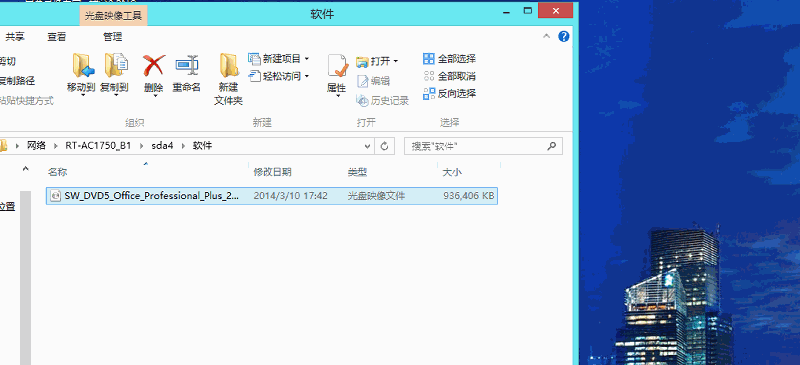The width and height of the screenshot is (800, 365).
Task: Click 粘贴快捷方式 (Paste shortcut)
Action: (x=27, y=101)
